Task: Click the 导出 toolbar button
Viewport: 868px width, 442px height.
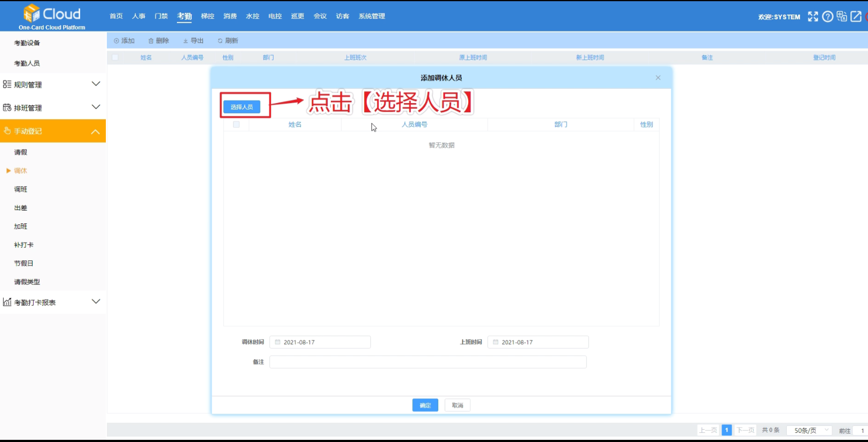Action: click(193, 41)
